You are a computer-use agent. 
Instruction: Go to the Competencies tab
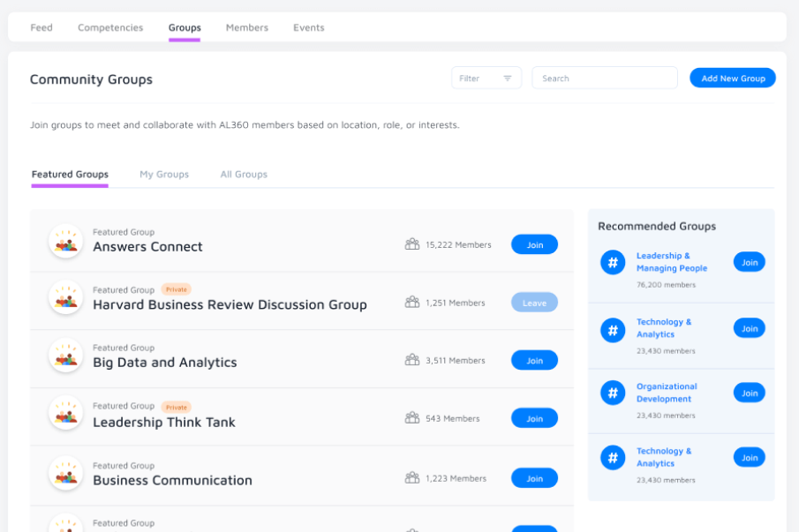[110, 27]
